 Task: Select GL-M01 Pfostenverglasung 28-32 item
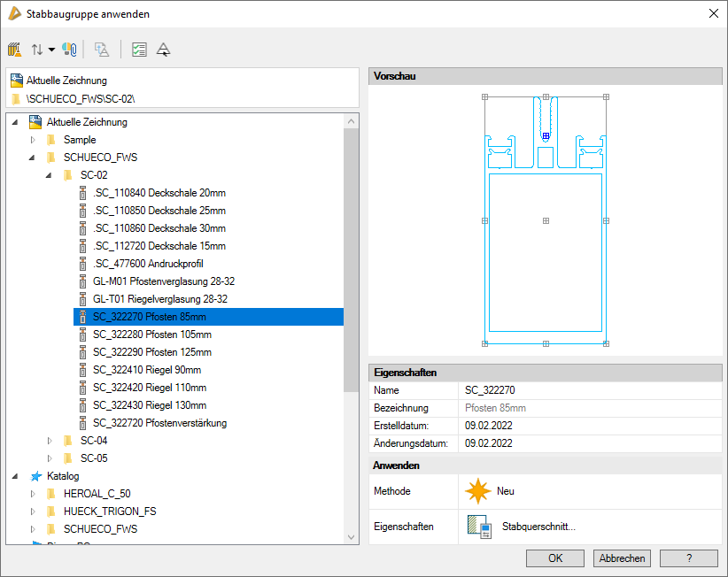163,281
